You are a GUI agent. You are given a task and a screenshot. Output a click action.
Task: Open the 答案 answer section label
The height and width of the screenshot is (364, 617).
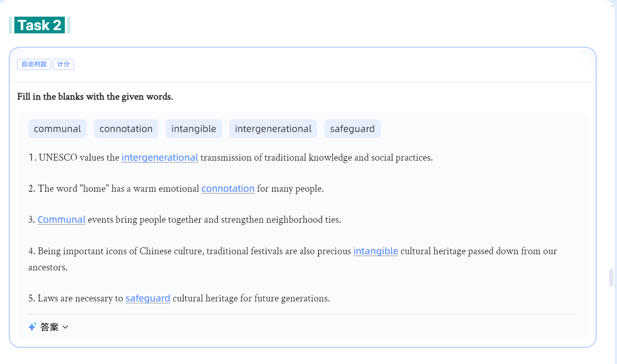tap(50, 327)
